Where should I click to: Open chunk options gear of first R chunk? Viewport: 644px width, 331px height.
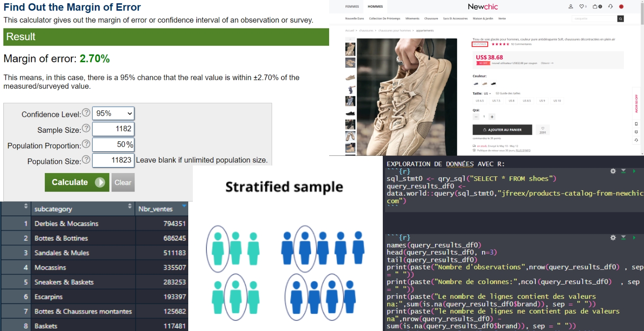coord(613,171)
